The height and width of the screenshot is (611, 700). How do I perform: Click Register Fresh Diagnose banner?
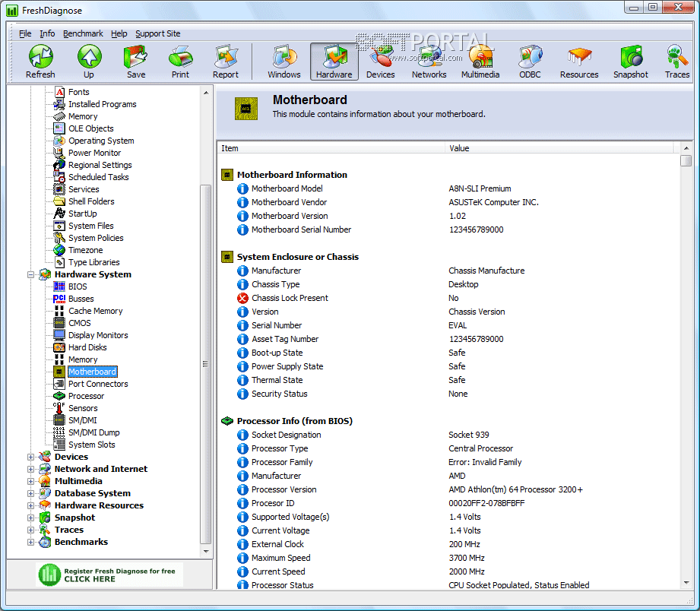(x=109, y=575)
